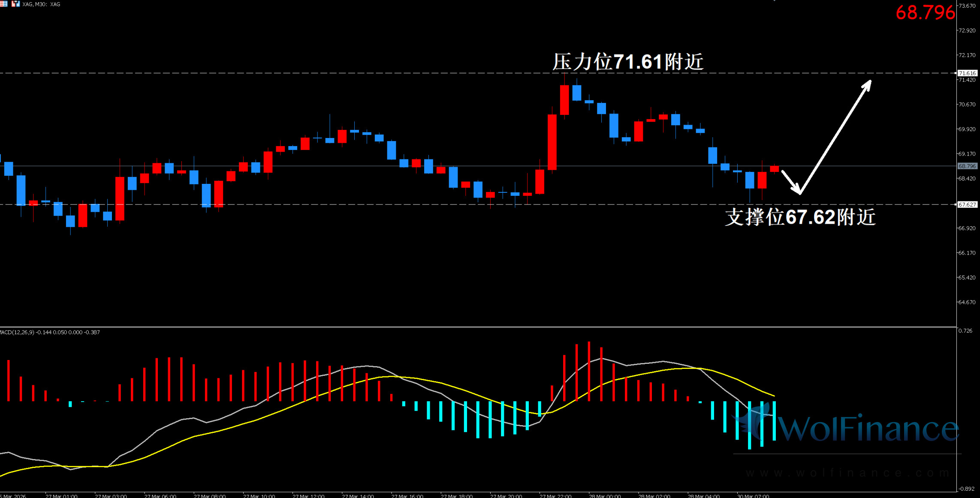Select the 71.616 resistance price label
The width and height of the screenshot is (980, 498).
(967, 73)
